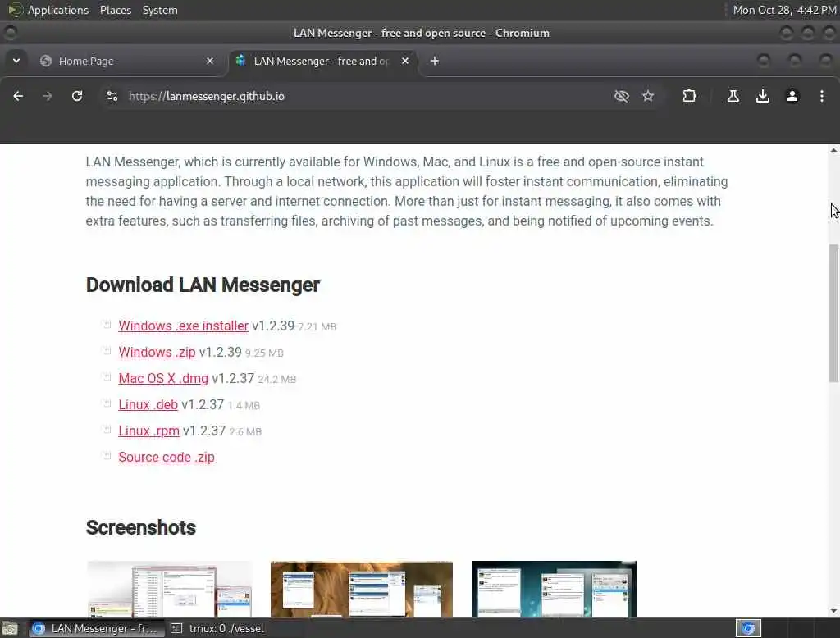Click the scrollbar down arrow

tap(833, 611)
